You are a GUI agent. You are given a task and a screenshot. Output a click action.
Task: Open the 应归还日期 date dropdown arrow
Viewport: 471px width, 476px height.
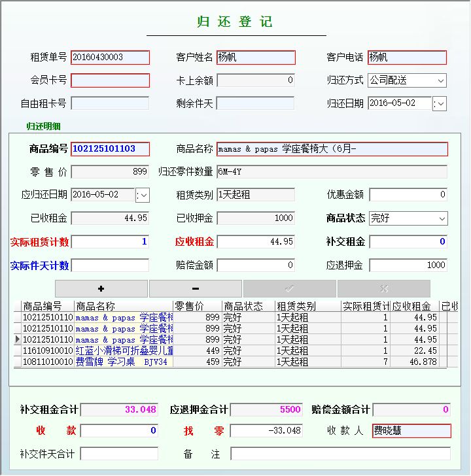(143, 195)
